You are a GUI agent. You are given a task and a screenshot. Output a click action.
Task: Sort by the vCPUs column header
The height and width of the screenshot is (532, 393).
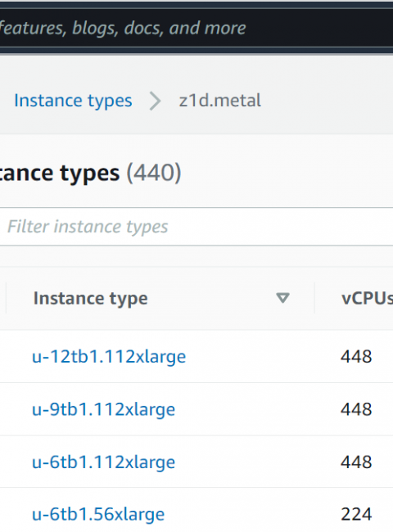pyautogui.click(x=367, y=299)
